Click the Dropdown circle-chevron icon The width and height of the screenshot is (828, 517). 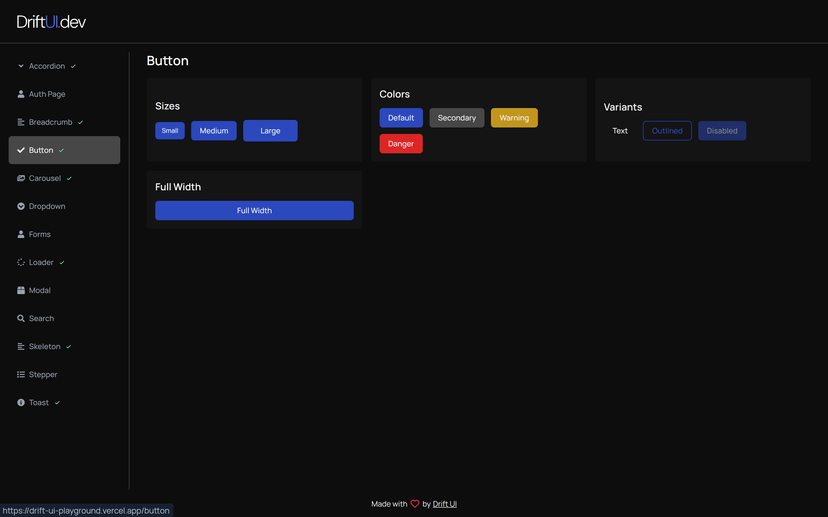[21, 206]
